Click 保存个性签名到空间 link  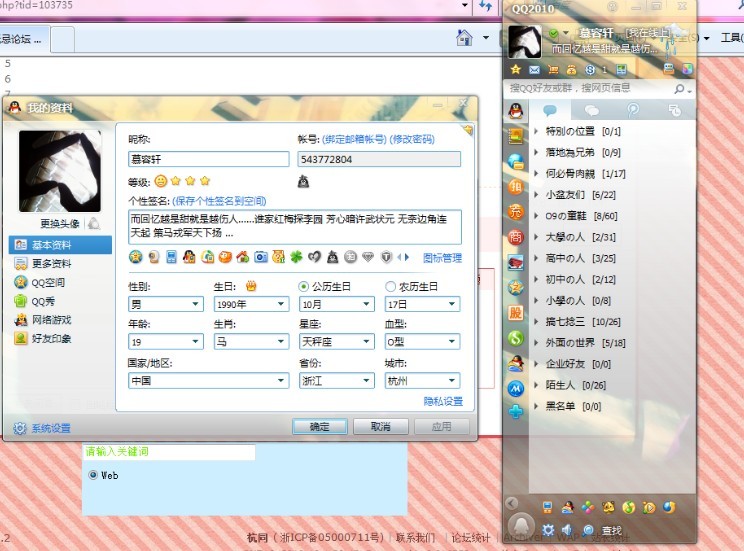219,201
